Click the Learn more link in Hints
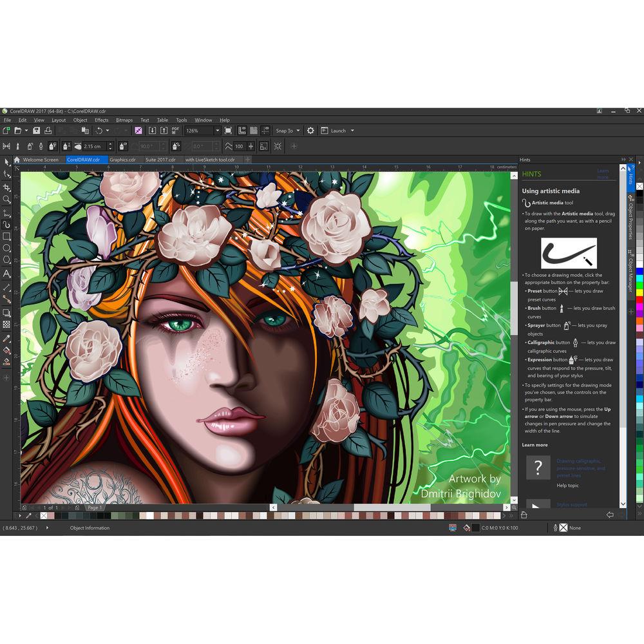 pyautogui.click(x=602, y=174)
